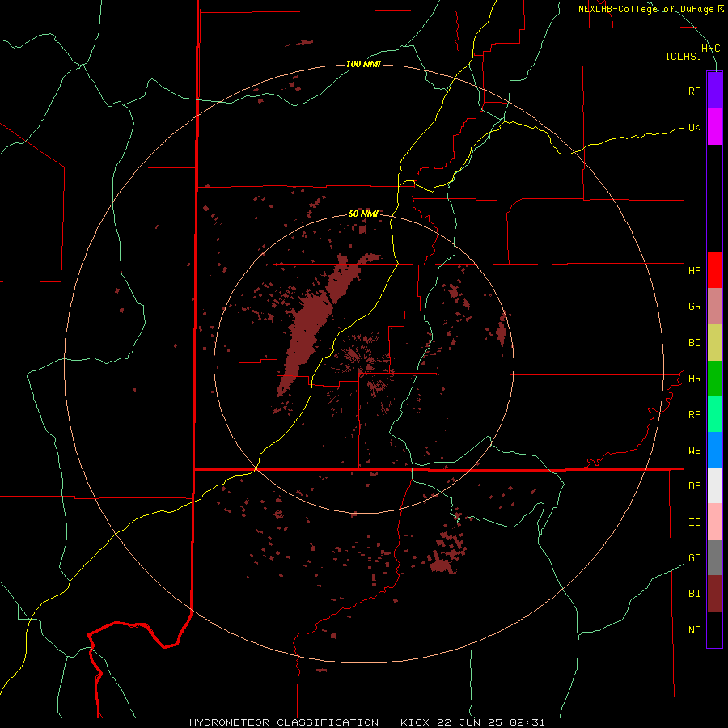Viewport: 728px width, 728px height.
Task: Click the "UK" legend label
Action: pos(694,127)
